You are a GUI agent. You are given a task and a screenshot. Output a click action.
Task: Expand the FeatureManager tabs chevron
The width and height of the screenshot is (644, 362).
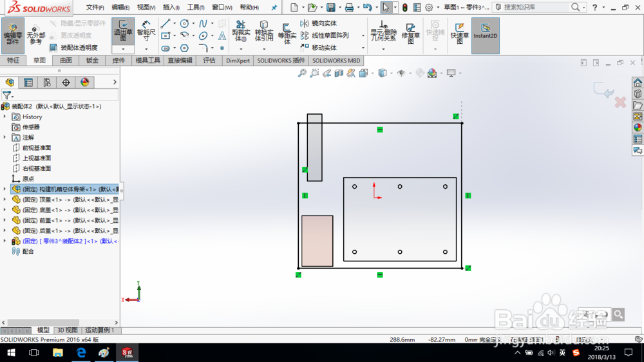click(115, 82)
